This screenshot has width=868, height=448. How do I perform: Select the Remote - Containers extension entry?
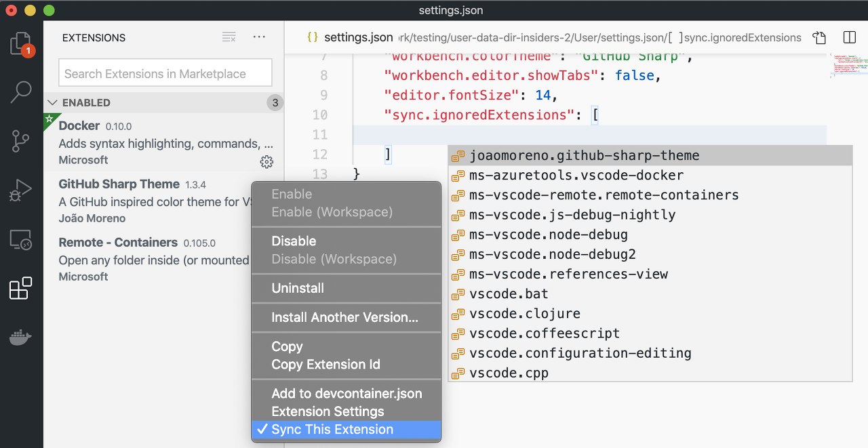coord(163,259)
